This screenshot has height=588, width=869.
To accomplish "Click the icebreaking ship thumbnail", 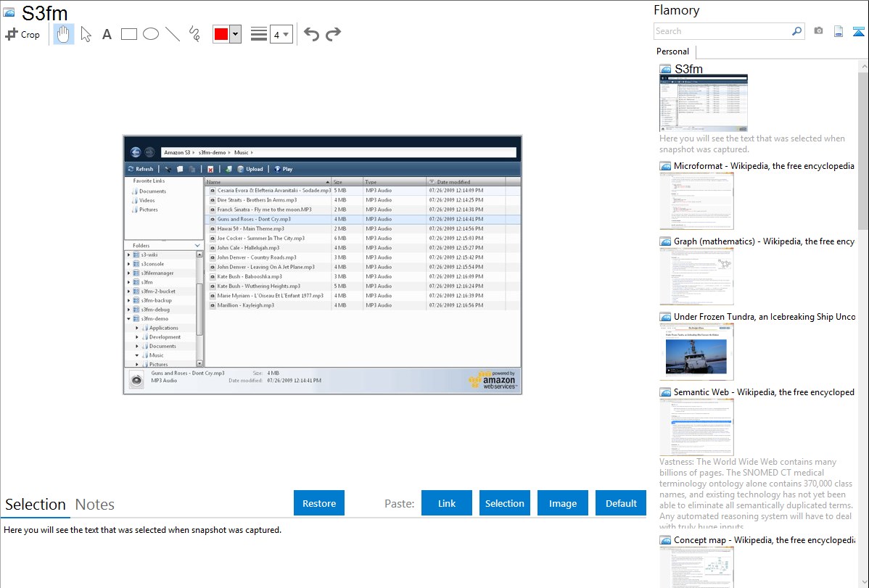I will 696,352.
